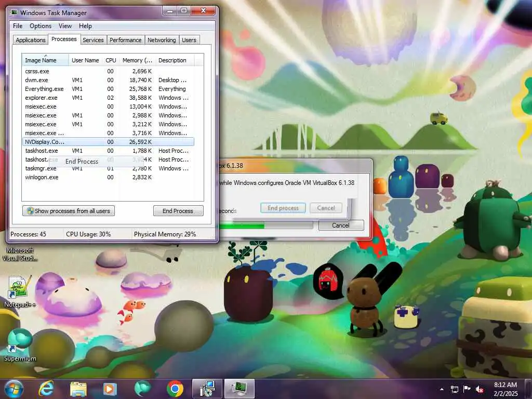Select the VirtualBox installer taskbar button

coord(207,389)
